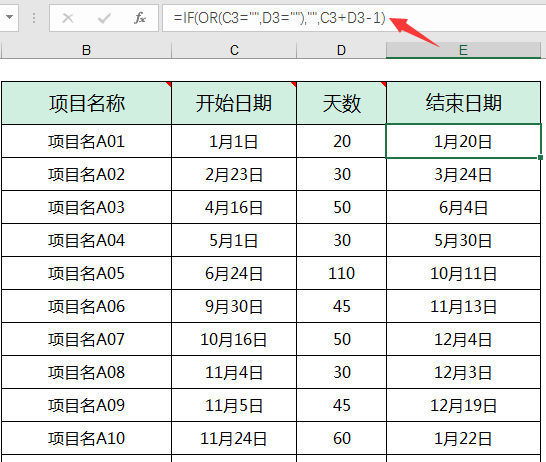This screenshot has width=546, height=462.
Task: Select end date cell 10月11日
Action: pyautogui.click(x=463, y=273)
